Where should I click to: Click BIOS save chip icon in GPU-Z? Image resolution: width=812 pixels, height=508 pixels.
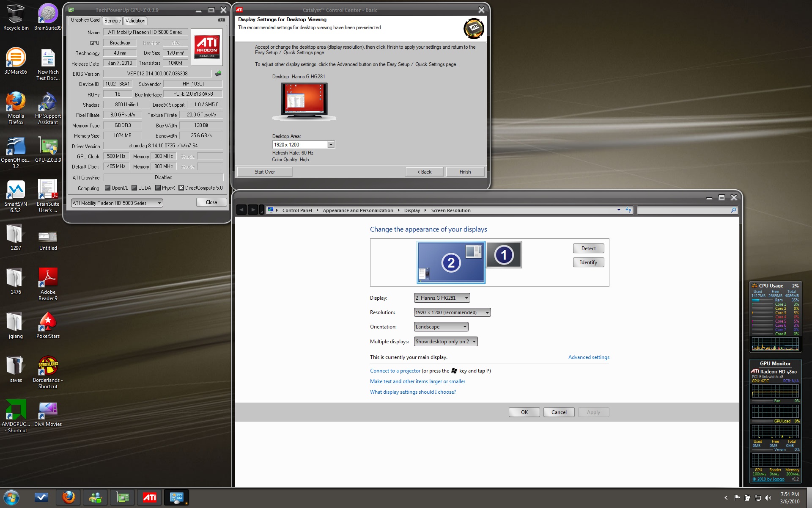[218, 74]
